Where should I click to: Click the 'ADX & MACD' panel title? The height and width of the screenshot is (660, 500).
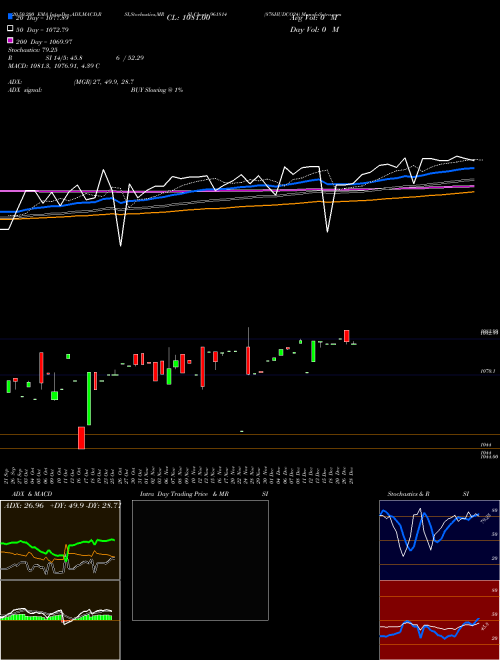click(32, 494)
